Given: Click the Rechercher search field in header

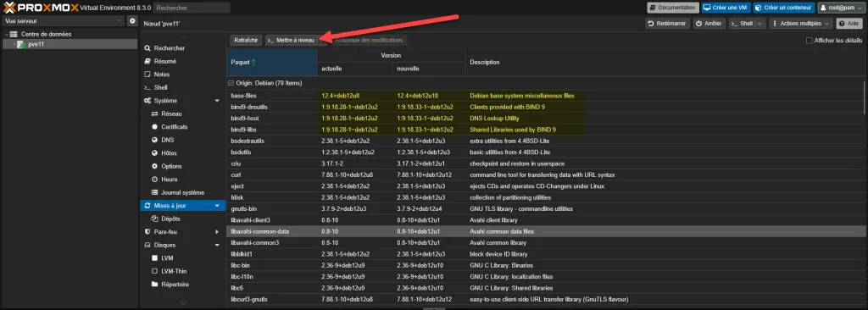Looking at the screenshot, I should click(192, 8).
